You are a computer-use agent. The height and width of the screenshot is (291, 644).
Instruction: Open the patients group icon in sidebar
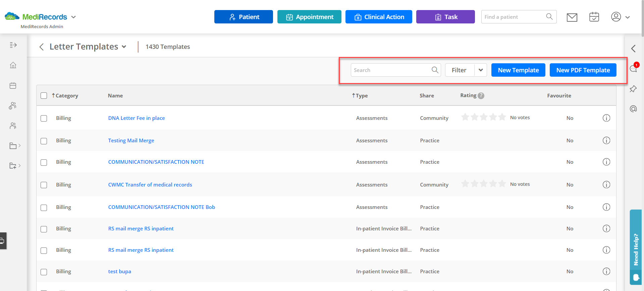coord(13,106)
